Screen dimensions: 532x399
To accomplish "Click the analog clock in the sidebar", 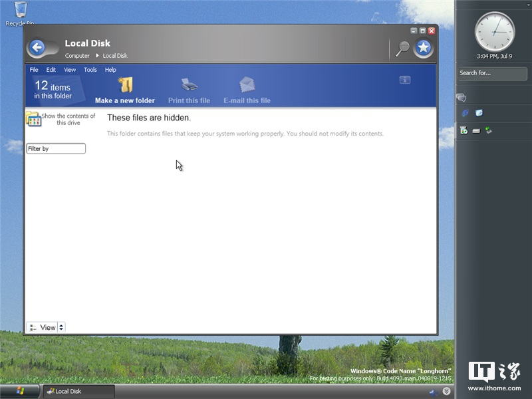I will tap(494, 32).
